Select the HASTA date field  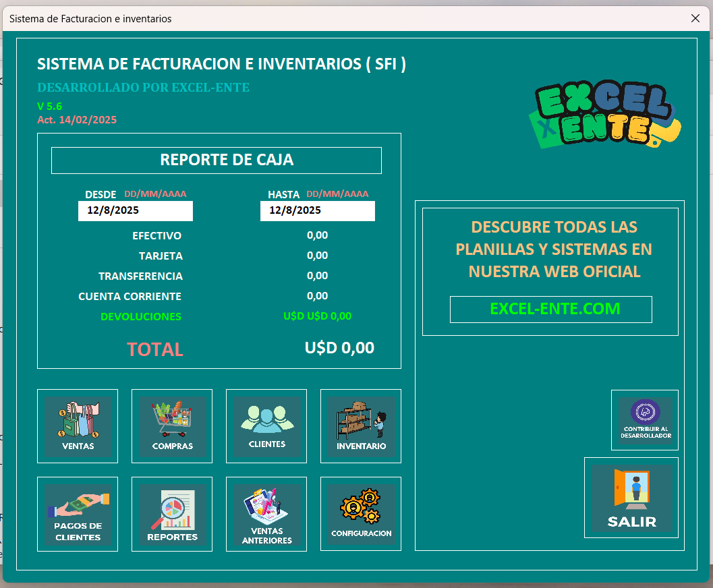coord(317,210)
